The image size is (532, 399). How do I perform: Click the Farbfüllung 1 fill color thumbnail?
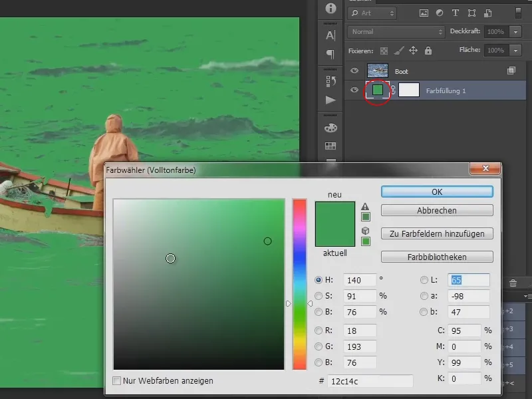(x=378, y=90)
